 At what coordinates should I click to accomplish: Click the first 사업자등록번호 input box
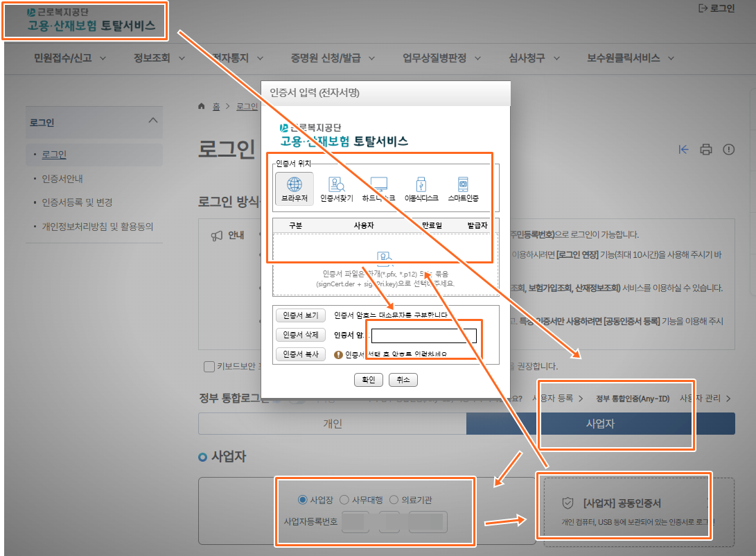coord(355,522)
